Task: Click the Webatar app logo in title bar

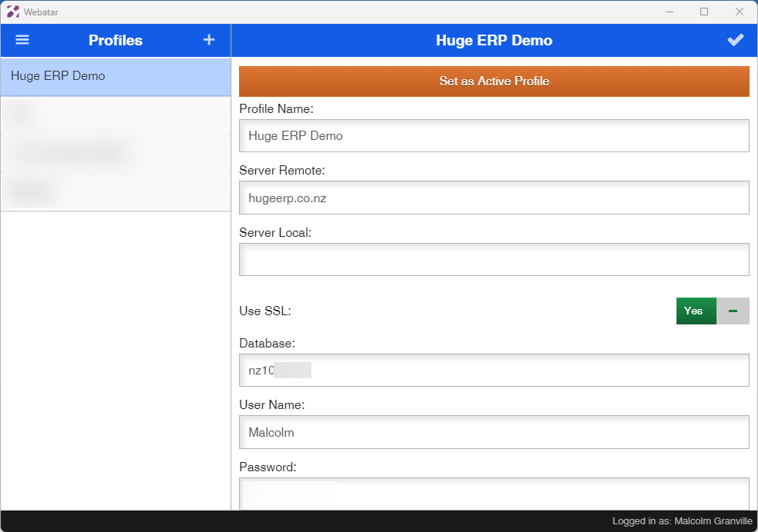Action: 13,12
